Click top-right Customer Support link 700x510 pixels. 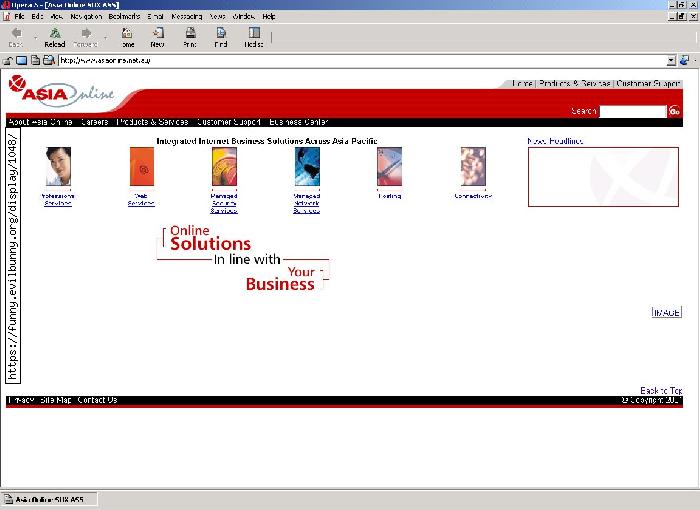(x=648, y=84)
